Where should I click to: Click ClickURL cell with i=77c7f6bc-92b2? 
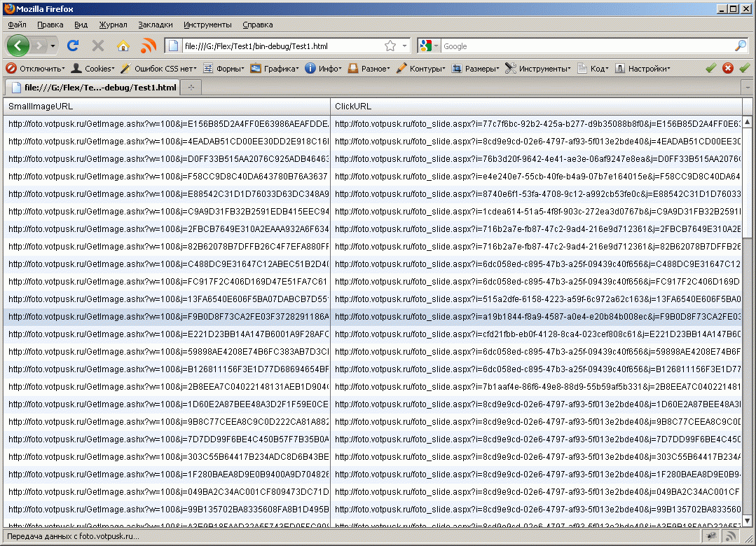pyautogui.click(x=537, y=124)
